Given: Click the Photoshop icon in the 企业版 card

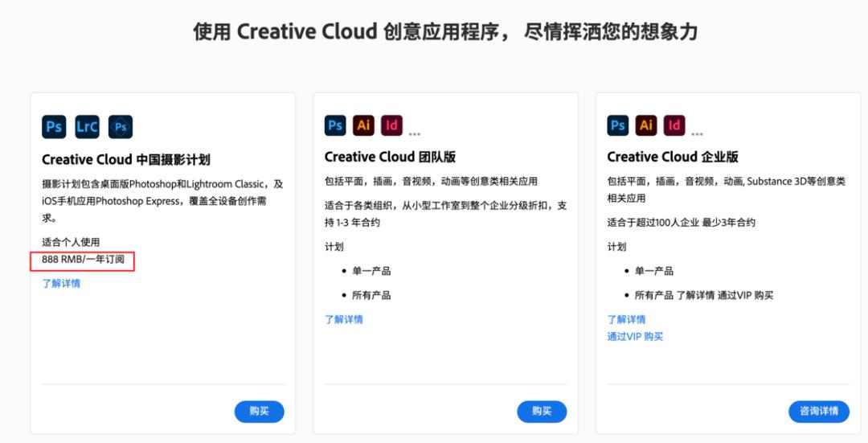Looking at the screenshot, I should (x=618, y=125).
